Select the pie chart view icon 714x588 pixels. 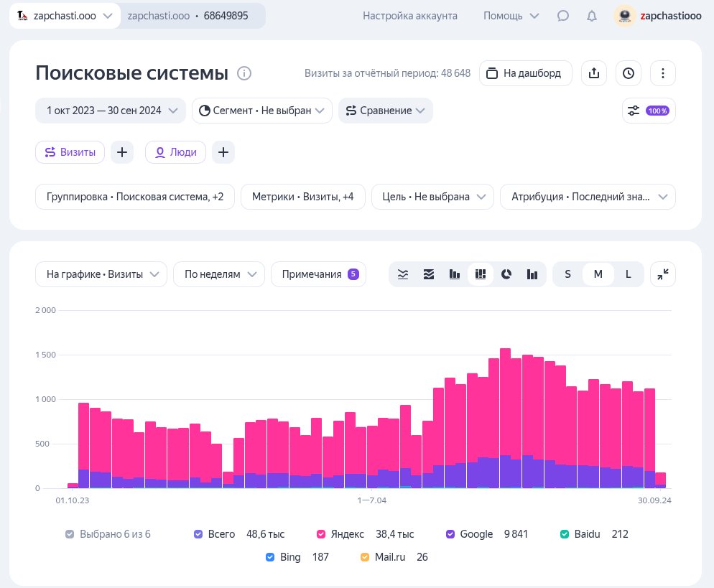pos(506,274)
